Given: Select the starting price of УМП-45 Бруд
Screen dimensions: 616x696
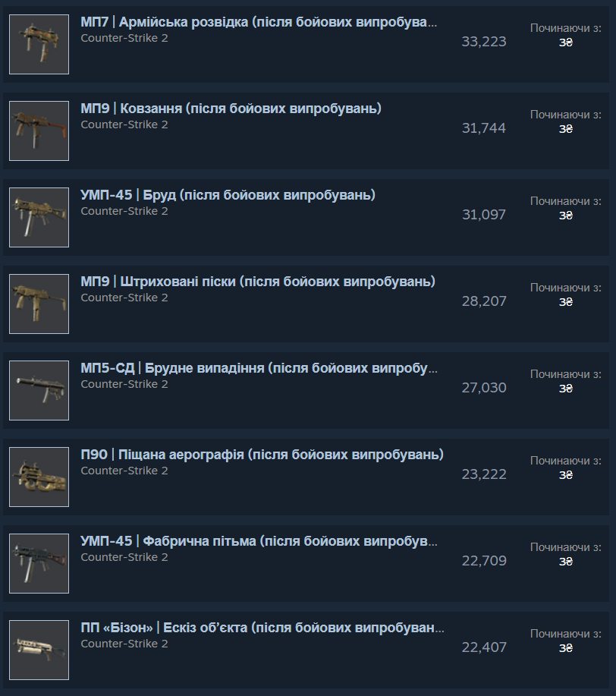Looking at the screenshot, I should (x=566, y=216).
